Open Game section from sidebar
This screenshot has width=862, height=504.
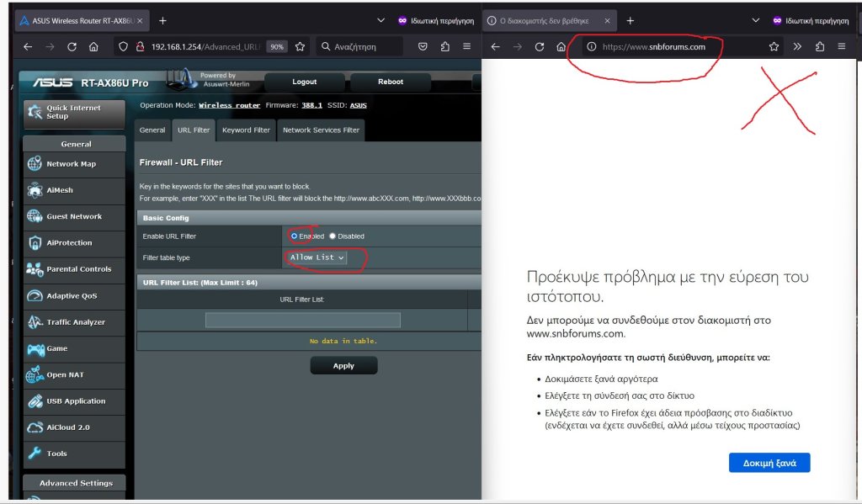pyautogui.click(x=74, y=348)
